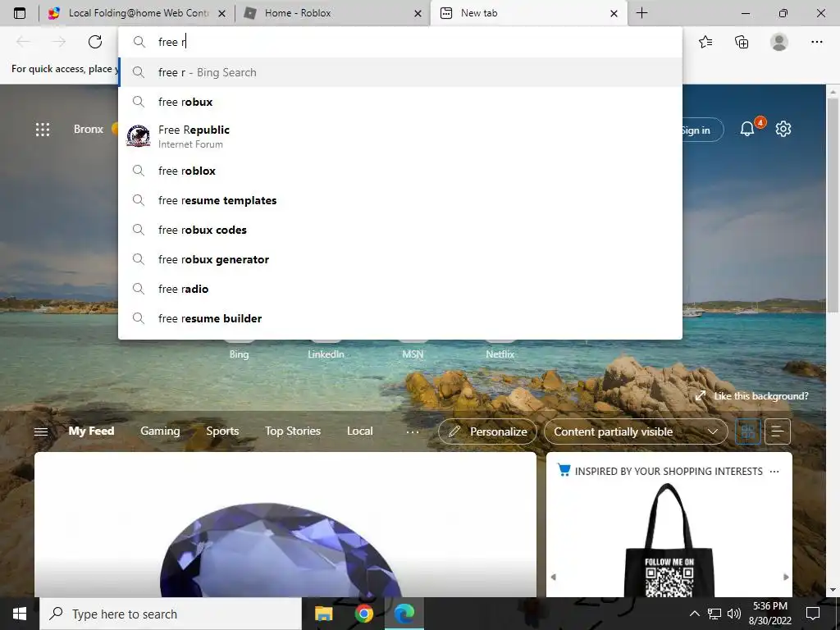Viewport: 840px width, 630px height.
Task: Open the taskbar clock and date
Action: pyautogui.click(x=769, y=614)
